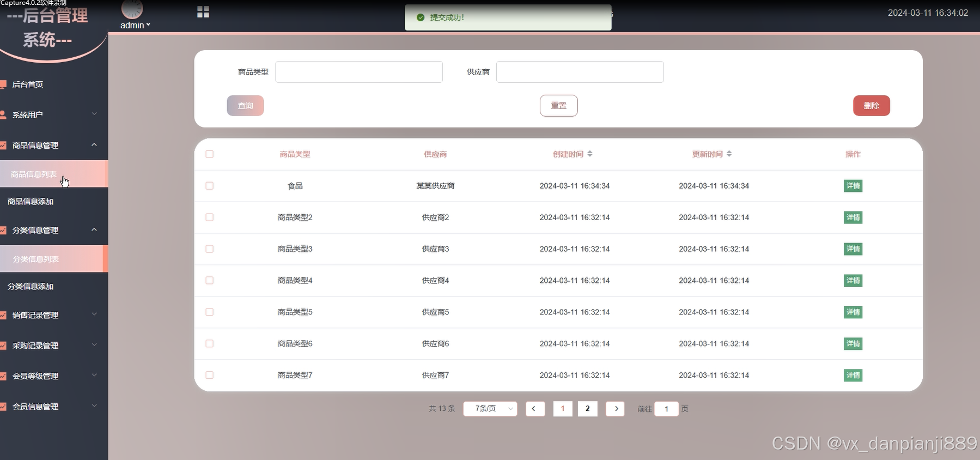Image resolution: width=980 pixels, height=460 pixels.
Task: Click the success checkmark icon in notification
Action: [421, 17]
